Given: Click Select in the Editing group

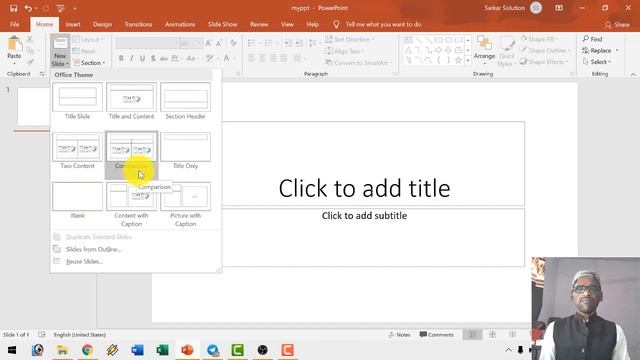Looking at the screenshot, I should point(597,62).
